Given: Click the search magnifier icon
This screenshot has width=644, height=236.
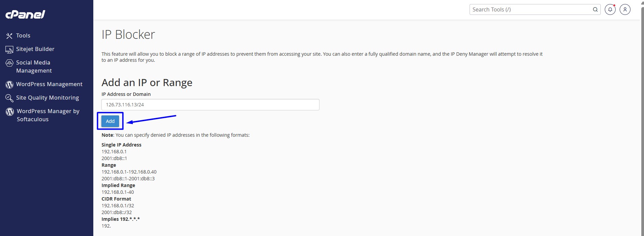Looking at the screenshot, I should (x=595, y=9).
